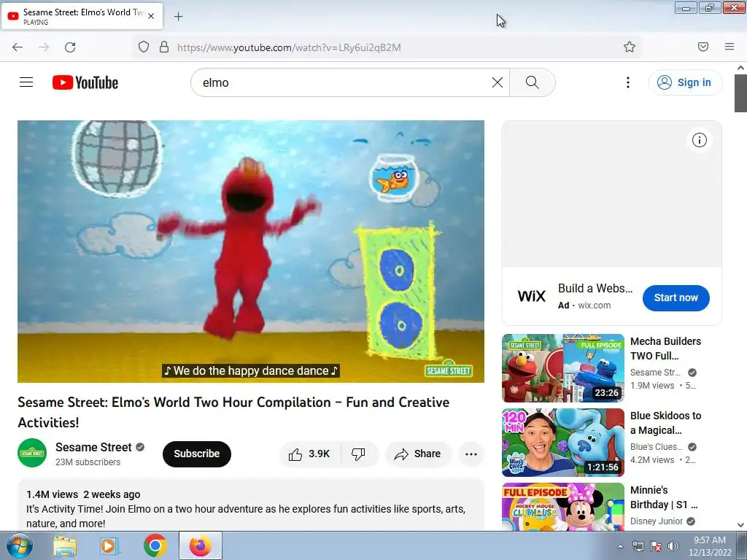Open the volume speaker tray icon
The height and width of the screenshot is (560, 747).
(x=673, y=546)
